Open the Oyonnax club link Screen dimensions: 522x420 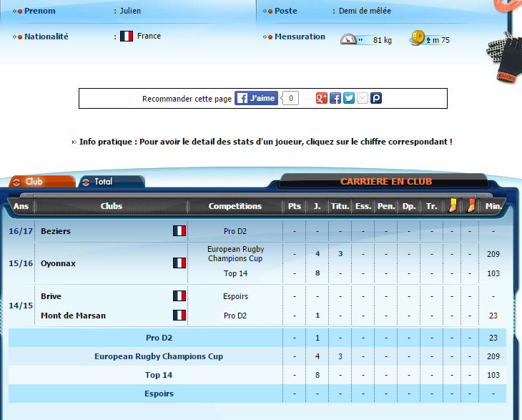pos(58,263)
